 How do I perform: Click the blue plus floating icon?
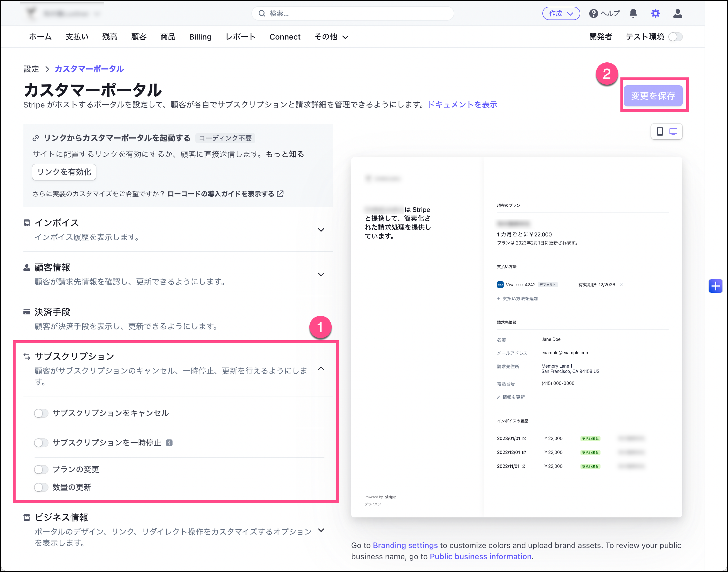pyautogui.click(x=715, y=286)
